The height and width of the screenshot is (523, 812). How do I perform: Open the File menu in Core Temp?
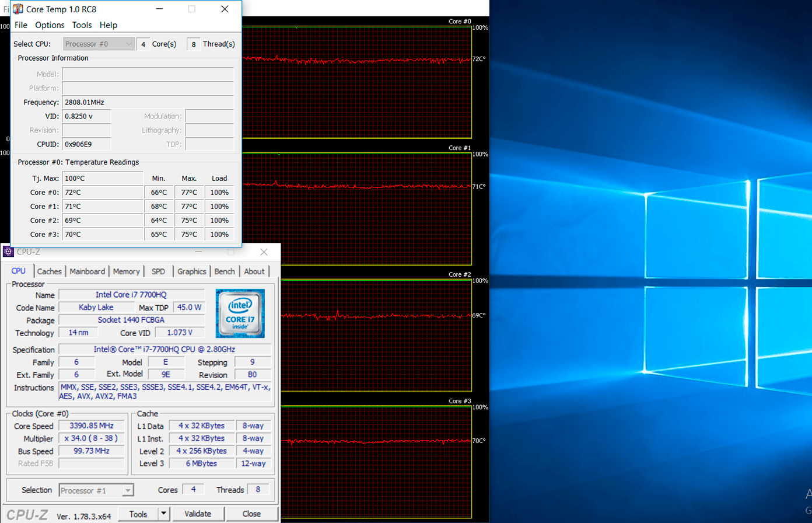point(21,25)
